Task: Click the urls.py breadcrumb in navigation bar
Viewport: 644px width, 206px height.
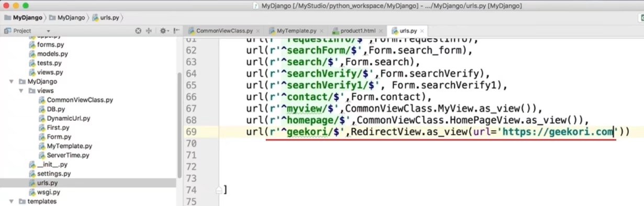Action: click(x=105, y=17)
